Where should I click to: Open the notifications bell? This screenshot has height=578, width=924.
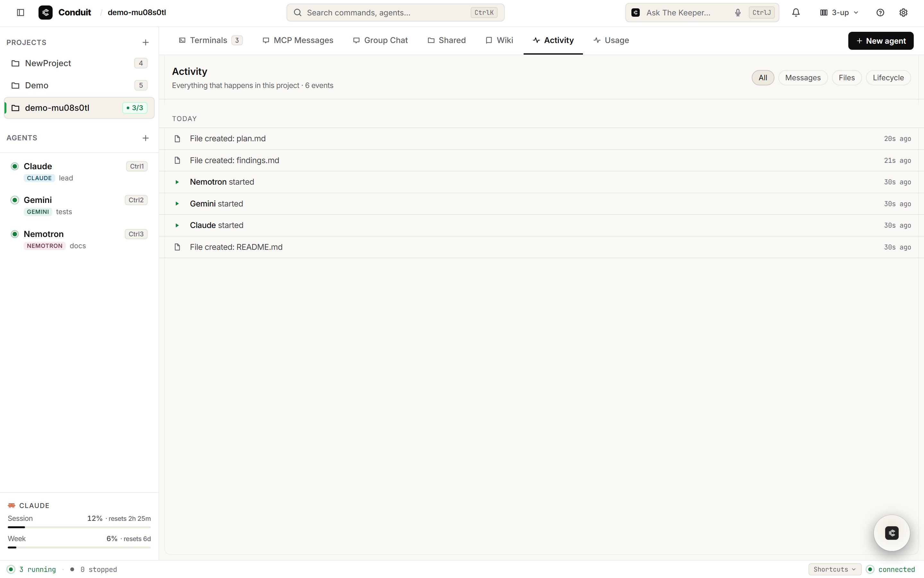796,13
